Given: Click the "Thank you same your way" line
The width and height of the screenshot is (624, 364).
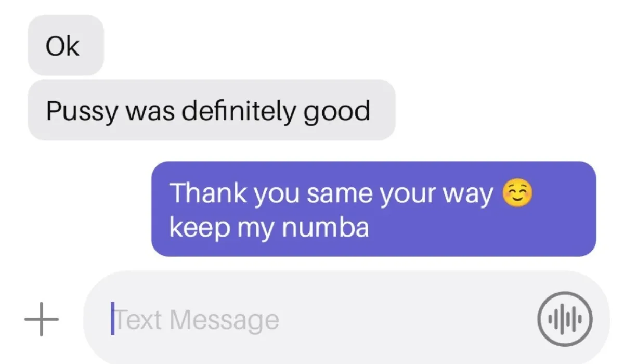Looking at the screenshot, I should coord(331,194).
